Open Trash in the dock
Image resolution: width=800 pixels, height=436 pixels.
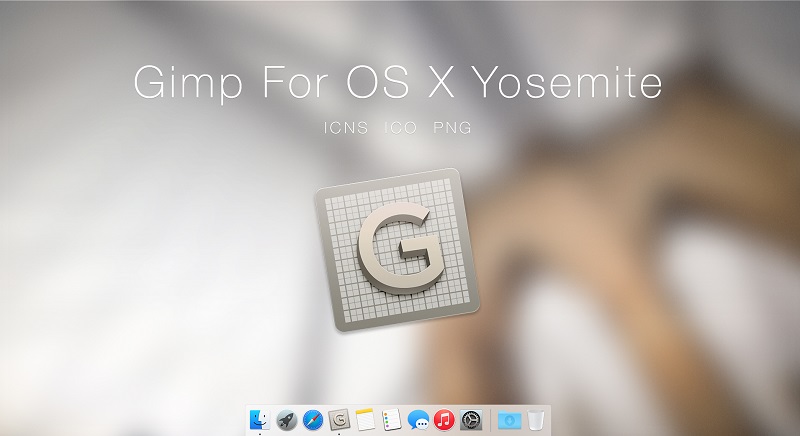(536, 420)
